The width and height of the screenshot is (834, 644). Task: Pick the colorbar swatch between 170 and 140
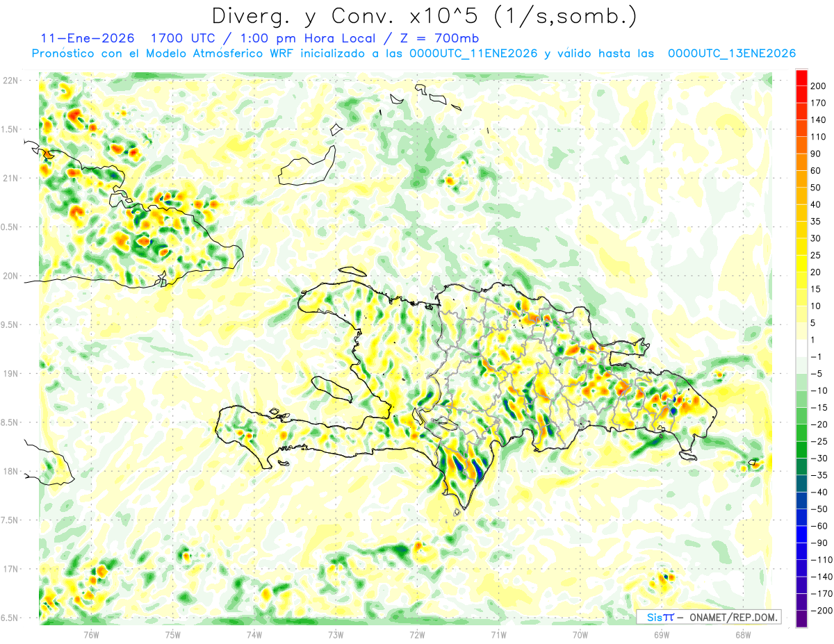click(x=801, y=112)
